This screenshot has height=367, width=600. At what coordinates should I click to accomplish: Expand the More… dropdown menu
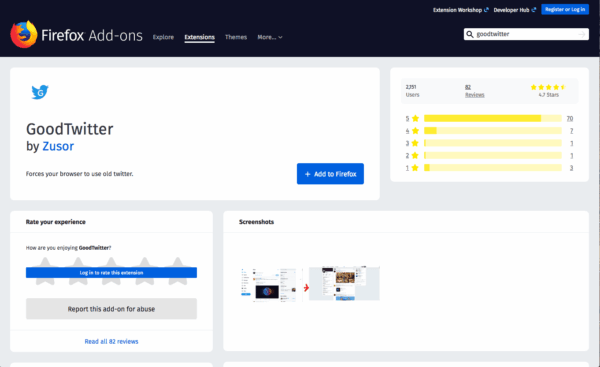[270, 37]
